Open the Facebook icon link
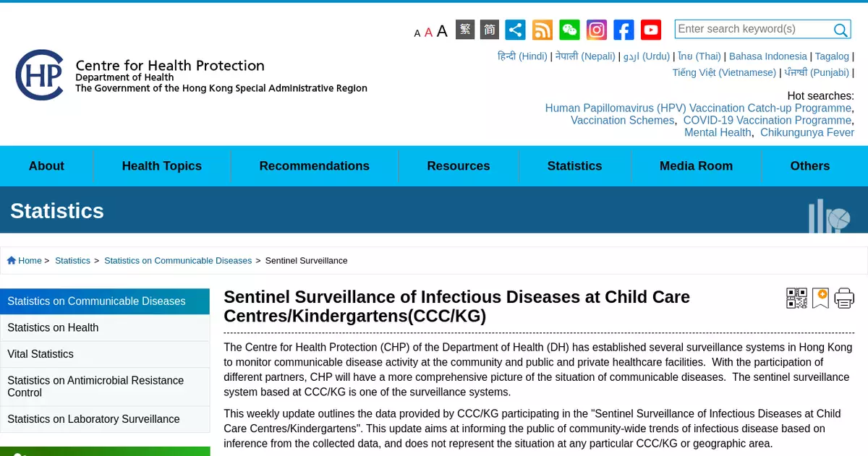The image size is (868, 456). point(624,30)
